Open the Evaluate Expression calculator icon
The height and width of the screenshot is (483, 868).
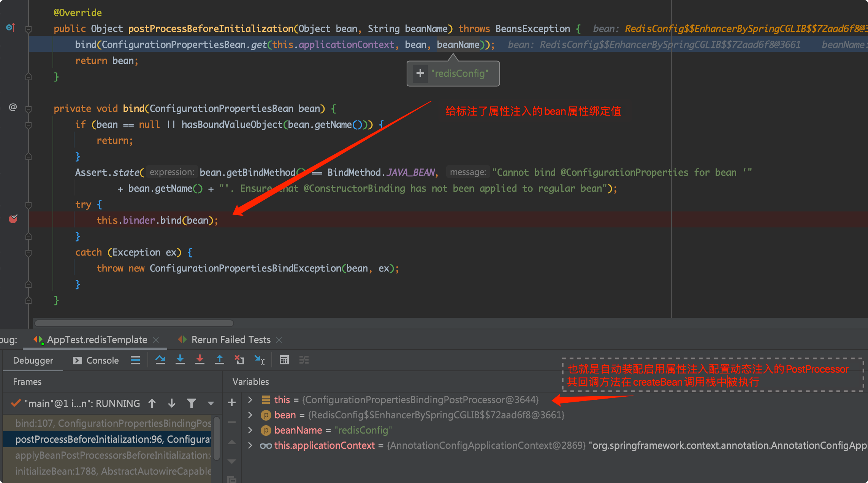[284, 360]
